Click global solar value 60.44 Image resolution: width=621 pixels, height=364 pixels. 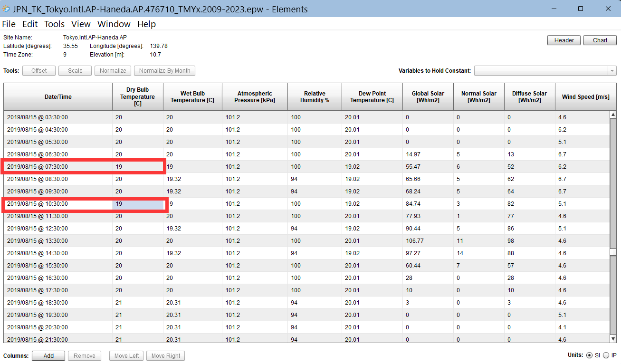tap(428, 266)
